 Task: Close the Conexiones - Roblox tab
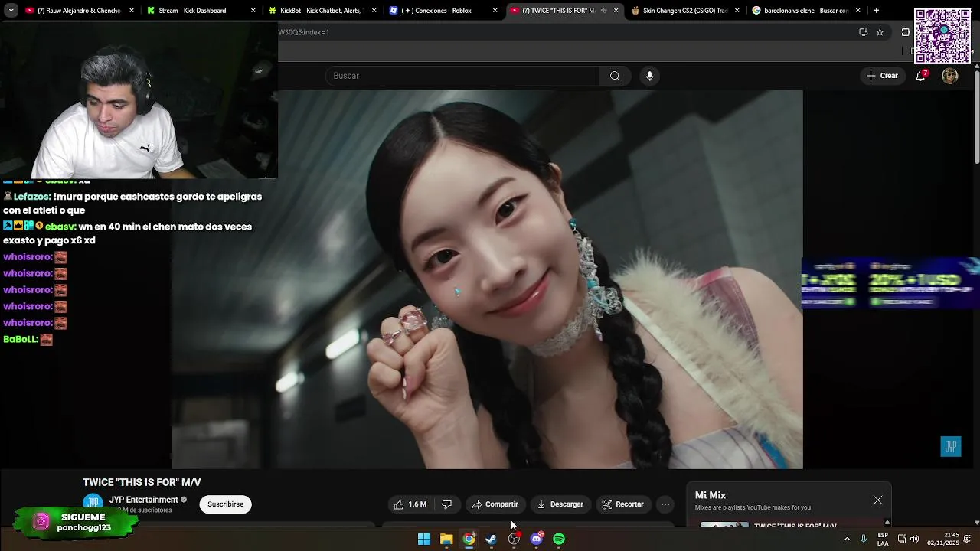[x=495, y=11]
